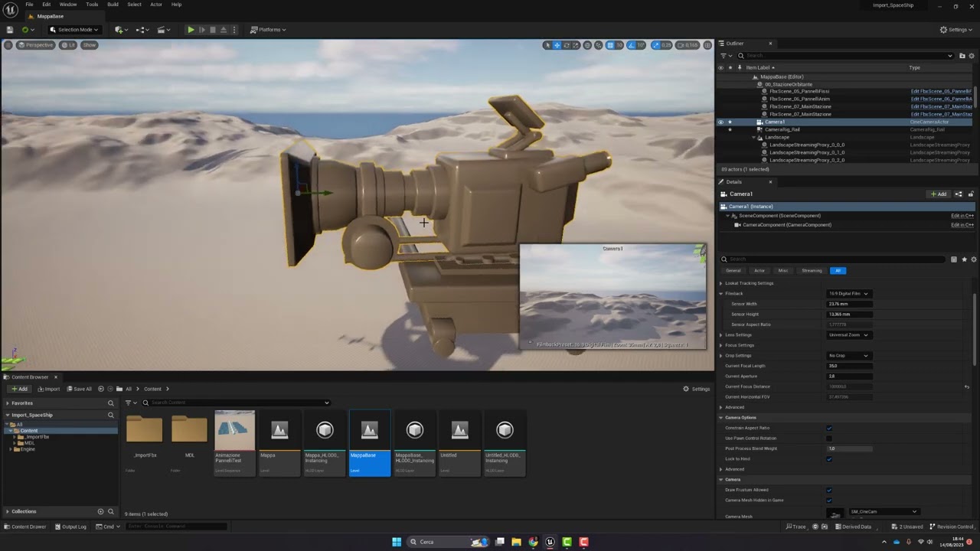Toggle visibility eye for Camera1 in Outliner
Screen dimensions: 980x551
[x=720, y=122]
